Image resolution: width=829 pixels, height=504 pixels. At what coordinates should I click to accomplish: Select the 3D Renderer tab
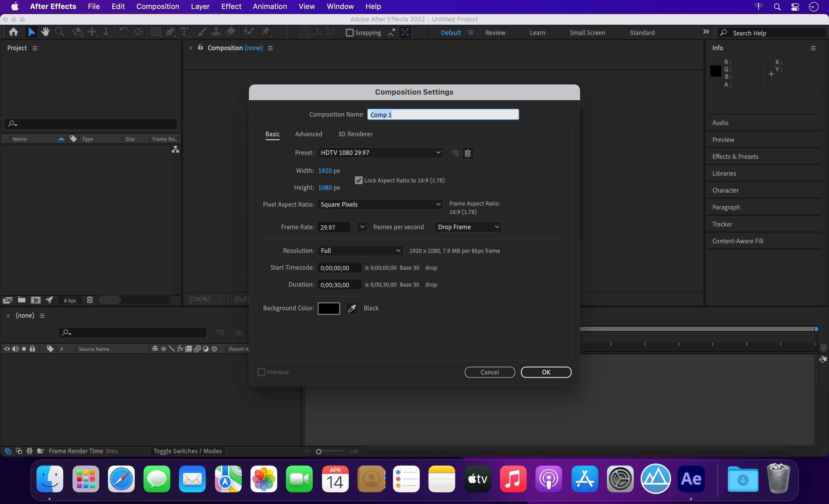click(x=355, y=134)
